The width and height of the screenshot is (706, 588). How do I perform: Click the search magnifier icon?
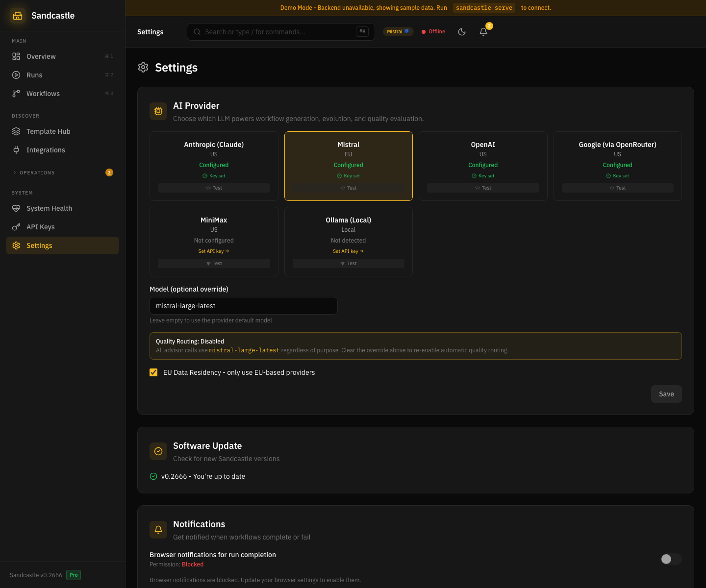197,32
